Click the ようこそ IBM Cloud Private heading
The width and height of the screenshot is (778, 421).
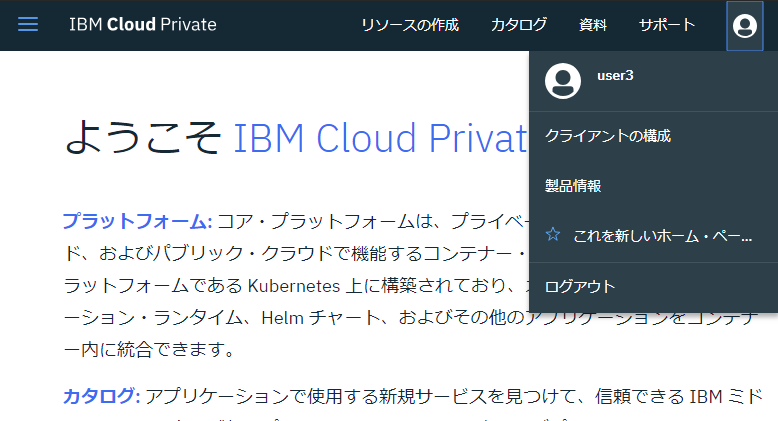(296, 138)
